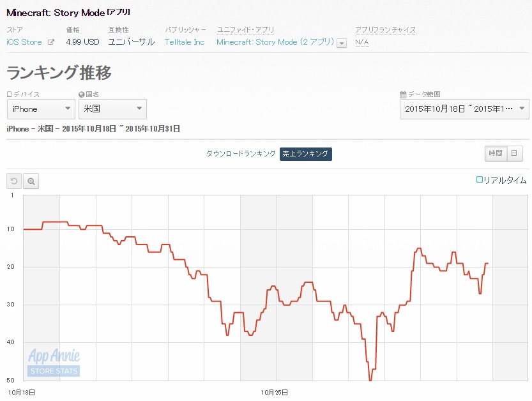Click the ユニファイド・アプリ label

[x=246, y=30]
